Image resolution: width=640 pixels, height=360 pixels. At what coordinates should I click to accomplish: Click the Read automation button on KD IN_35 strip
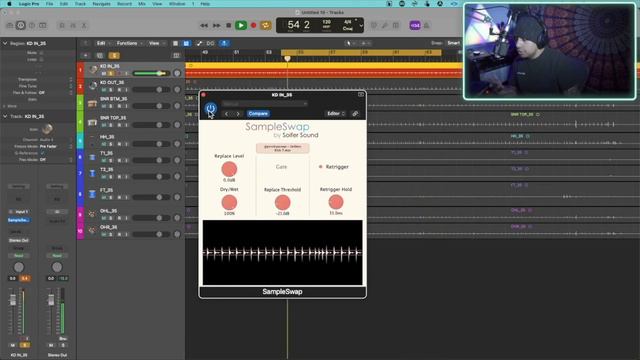(x=19, y=256)
